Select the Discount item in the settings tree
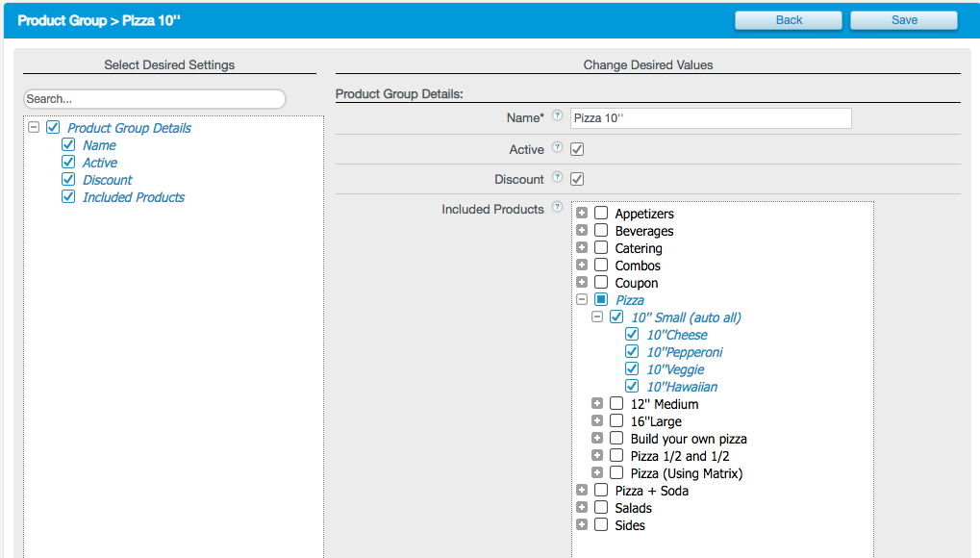 click(108, 180)
